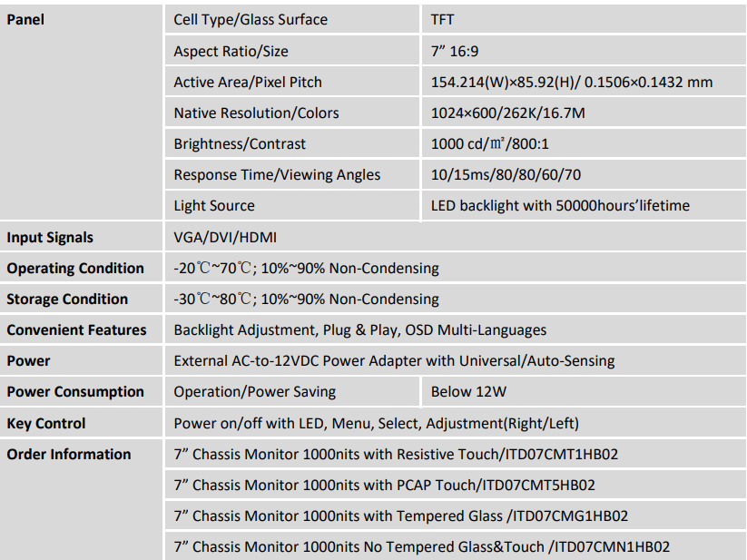The height and width of the screenshot is (560, 747).
Task: Click the Panel row header
Action: (25, 20)
